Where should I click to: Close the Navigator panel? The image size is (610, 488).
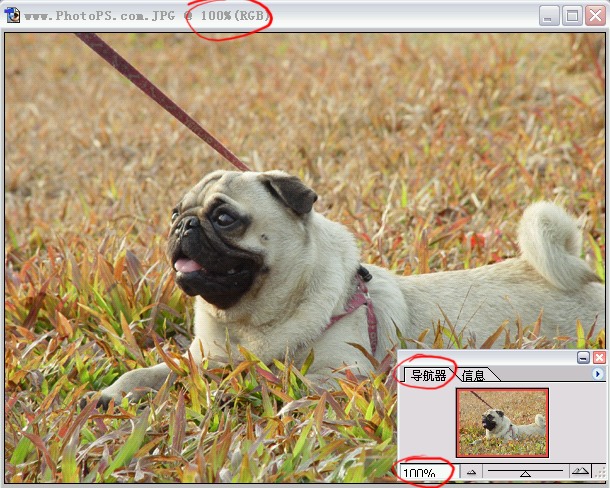599,357
